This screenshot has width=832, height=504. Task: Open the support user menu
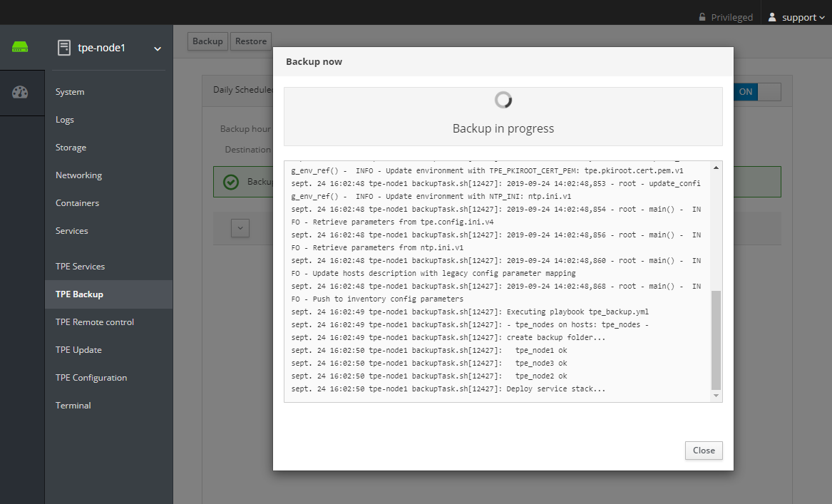pyautogui.click(x=798, y=17)
